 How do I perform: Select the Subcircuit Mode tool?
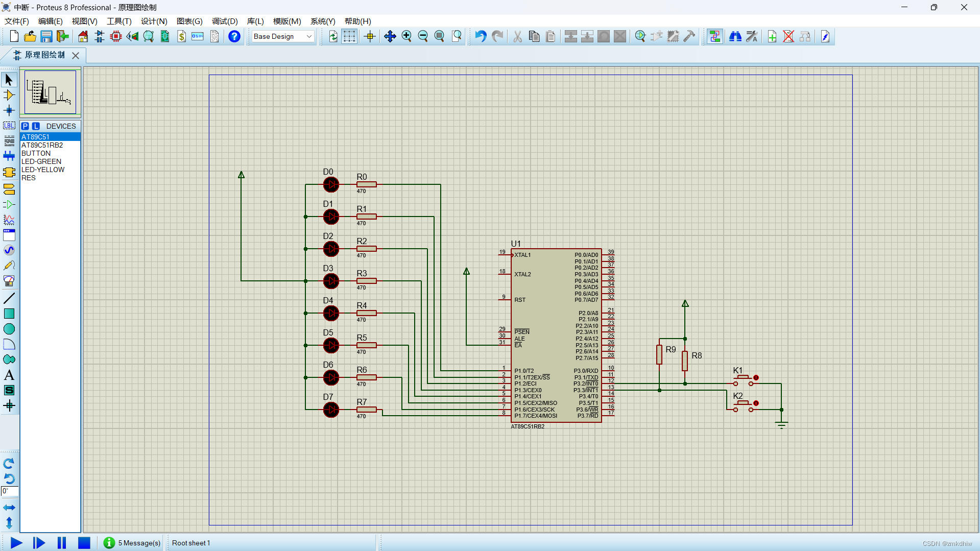coord(9,173)
